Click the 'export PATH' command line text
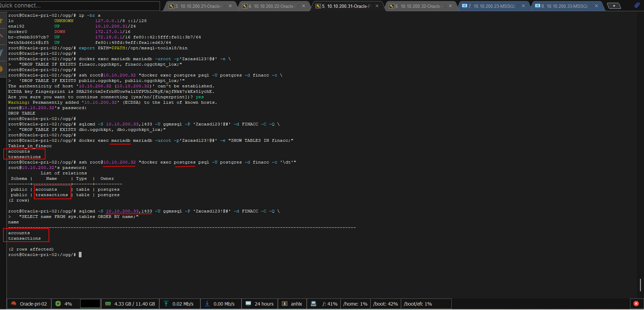The width and height of the screenshot is (644, 310). pos(133,48)
